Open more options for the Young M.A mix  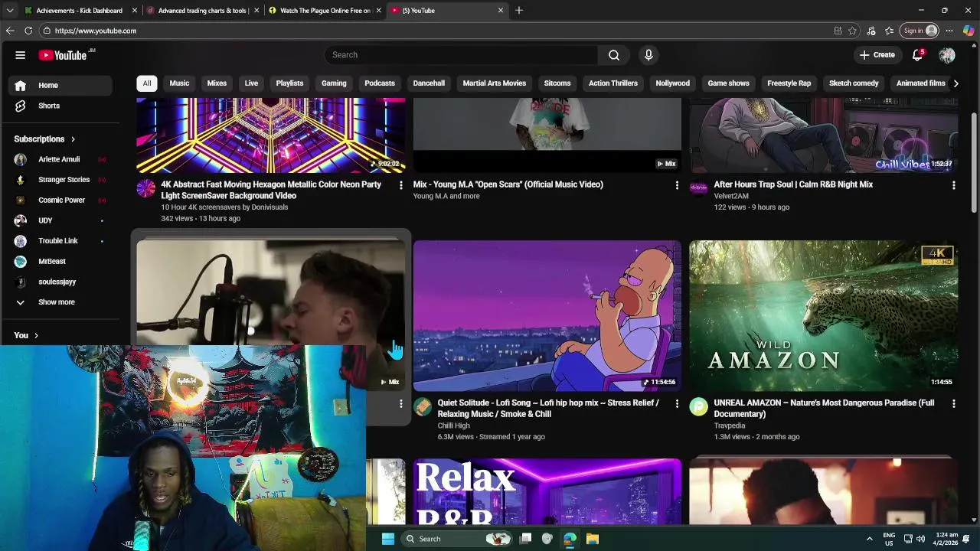coord(677,185)
